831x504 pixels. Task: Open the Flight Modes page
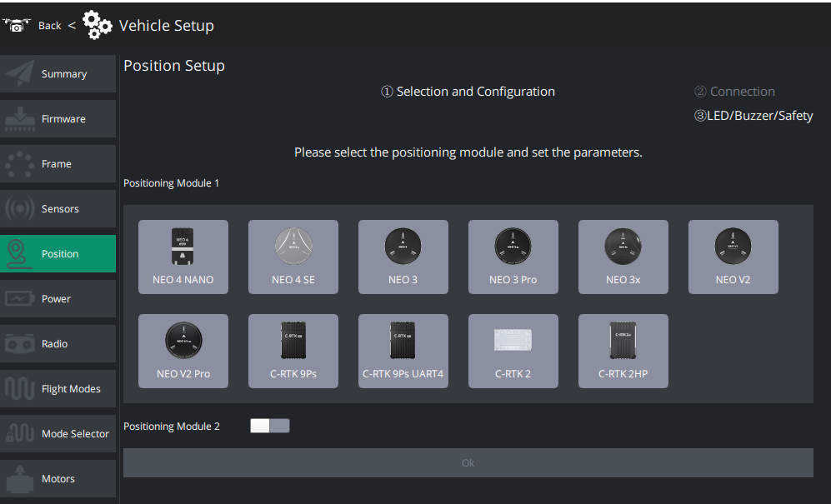[x=58, y=389]
